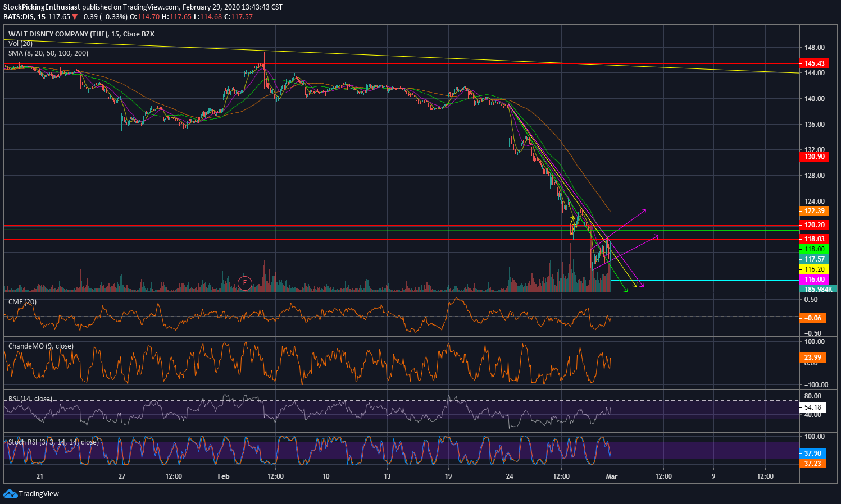Click the 128.00 price axis tick

tap(814, 176)
